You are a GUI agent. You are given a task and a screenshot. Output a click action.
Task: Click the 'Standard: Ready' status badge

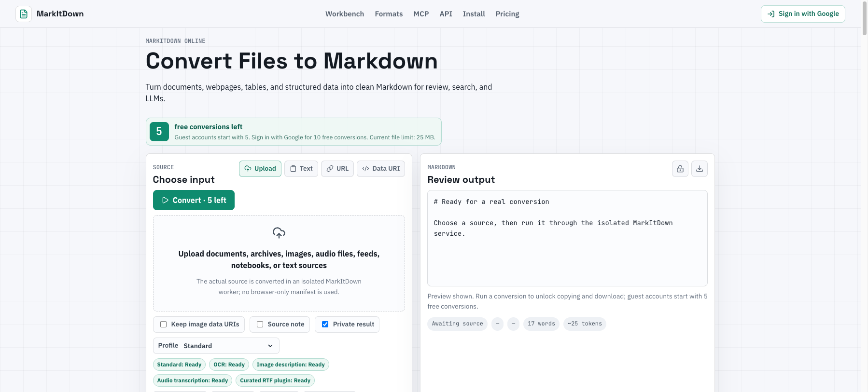pyautogui.click(x=179, y=365)
